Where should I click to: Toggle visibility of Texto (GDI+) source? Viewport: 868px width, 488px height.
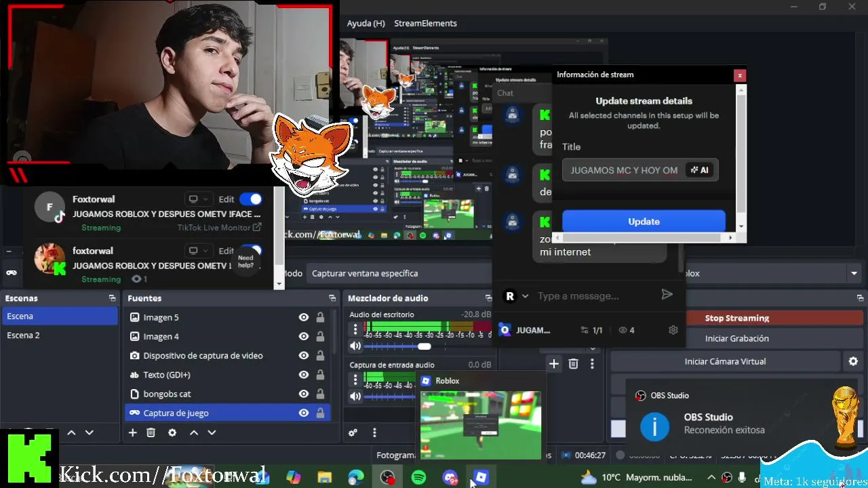pos(304,374)
